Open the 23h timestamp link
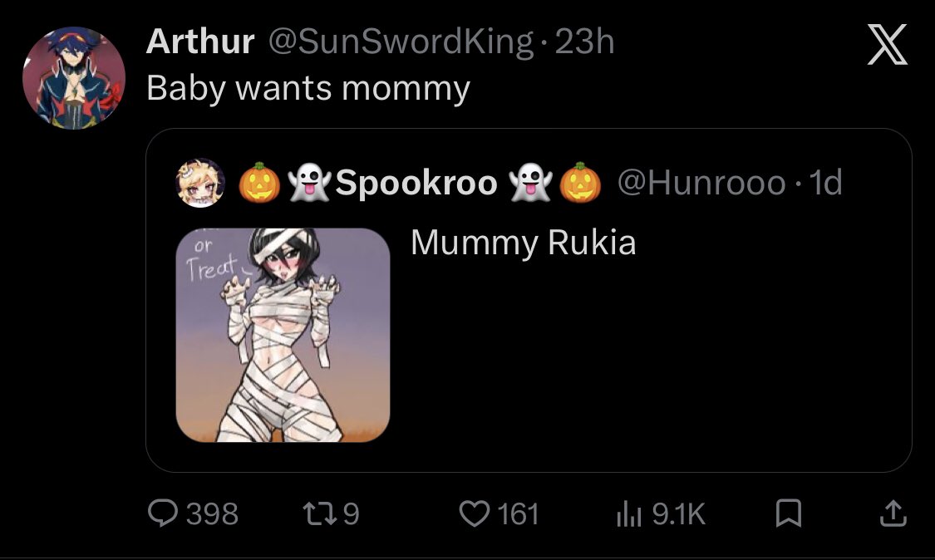The image size is (935, 560). [x=584, y=42]
